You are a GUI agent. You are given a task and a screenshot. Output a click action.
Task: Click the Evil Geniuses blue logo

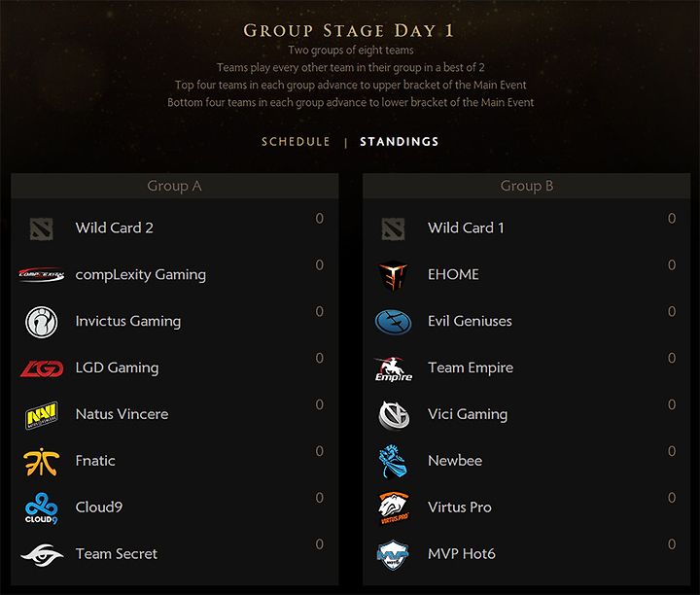393,322
